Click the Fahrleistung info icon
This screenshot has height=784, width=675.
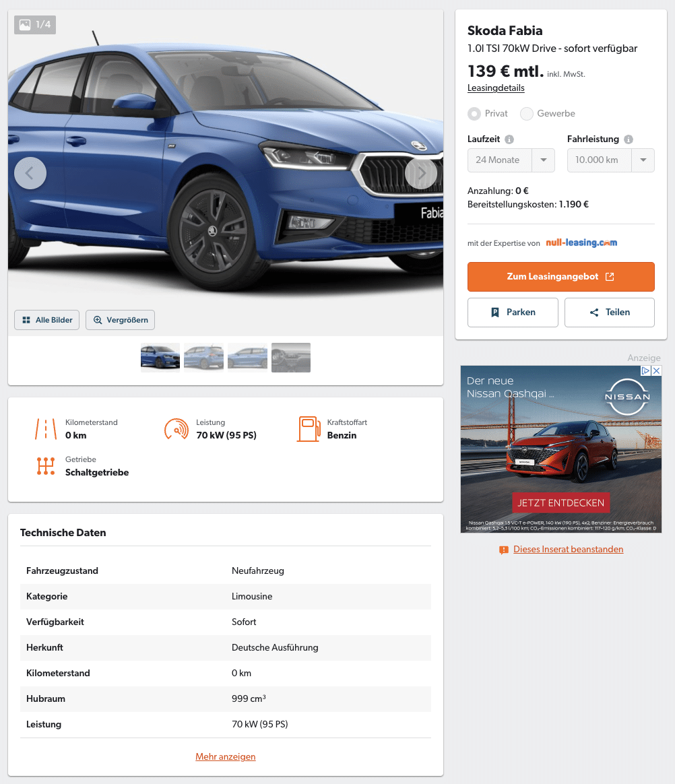coord(629,139)
